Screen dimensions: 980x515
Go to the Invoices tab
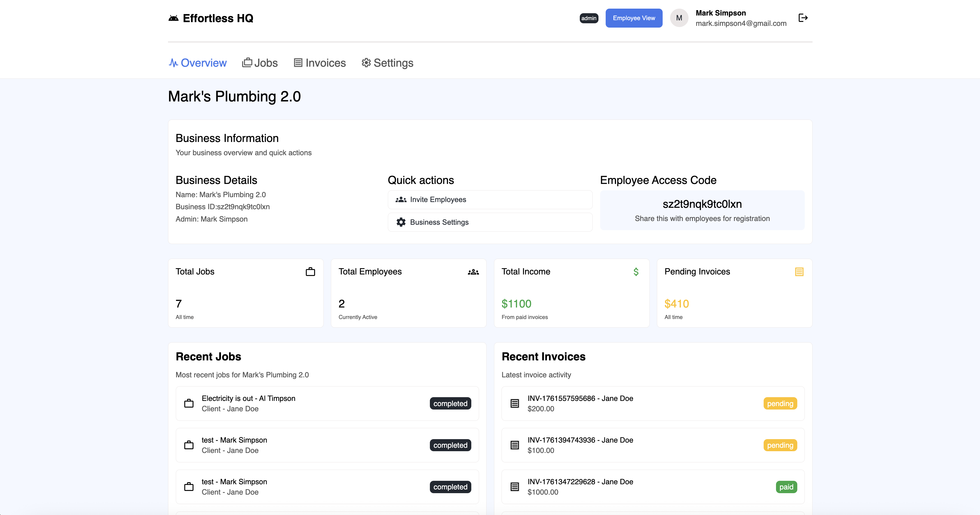[320, 63]
